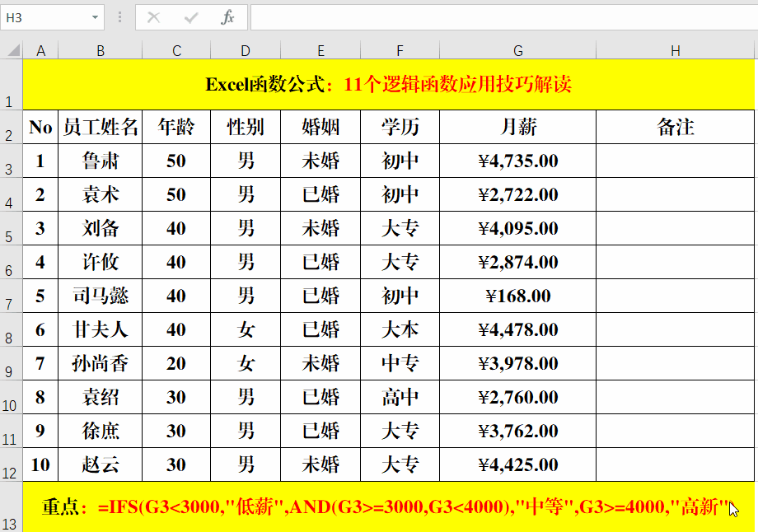The height and width of the screenshot is (532, 758).
Task: Select column H header
Action: [x=676, y=50]
